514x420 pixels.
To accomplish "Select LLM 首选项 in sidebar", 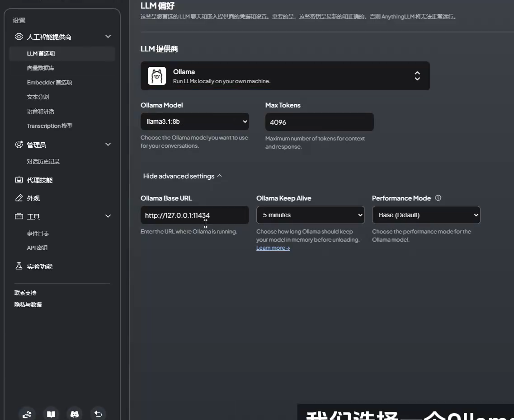I will [x=62, y=53].
